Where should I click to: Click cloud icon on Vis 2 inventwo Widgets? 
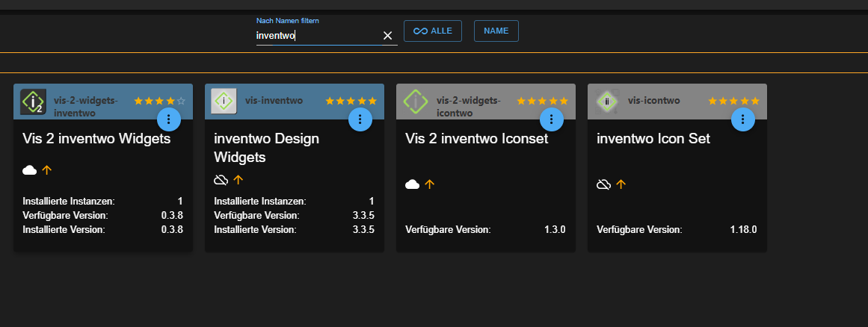30,170
